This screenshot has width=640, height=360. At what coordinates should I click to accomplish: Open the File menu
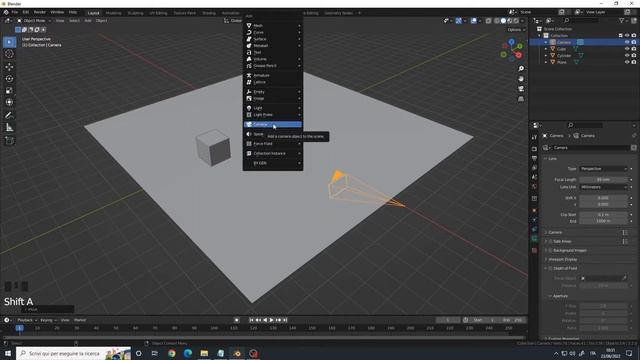click(15, 13)
